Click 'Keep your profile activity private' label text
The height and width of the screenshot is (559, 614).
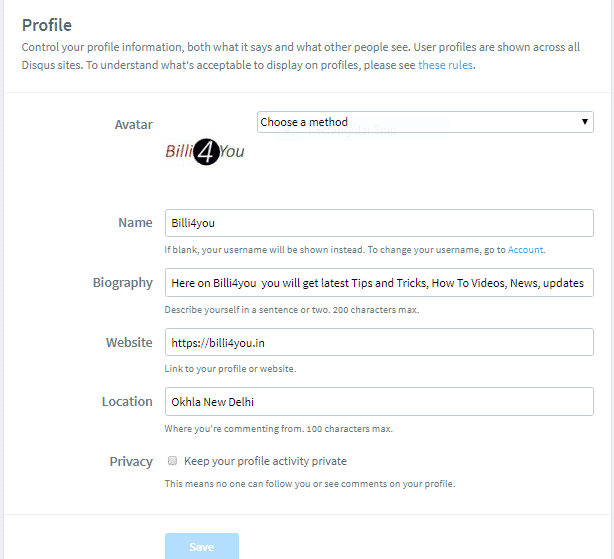(x=265, y=461)
